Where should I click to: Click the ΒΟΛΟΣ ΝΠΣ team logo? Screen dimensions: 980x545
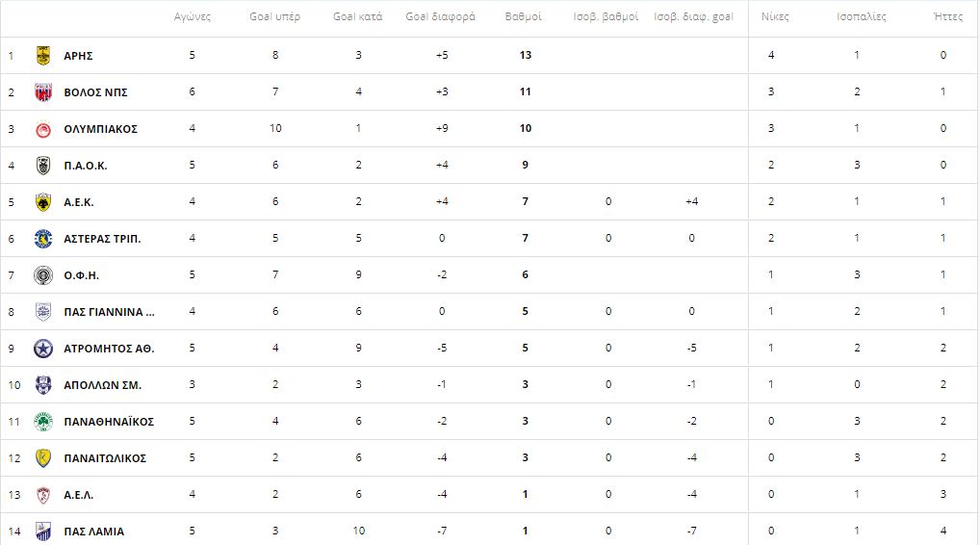click(43, 92)
